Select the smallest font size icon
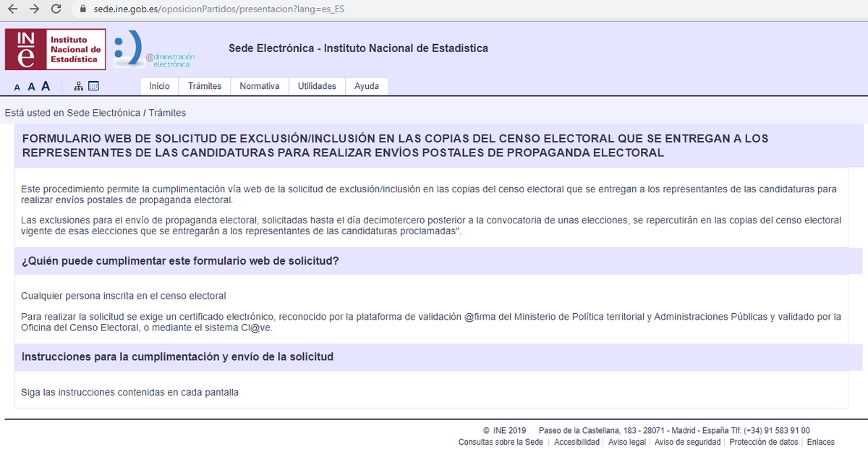868x457 pixels. (17, 87)
